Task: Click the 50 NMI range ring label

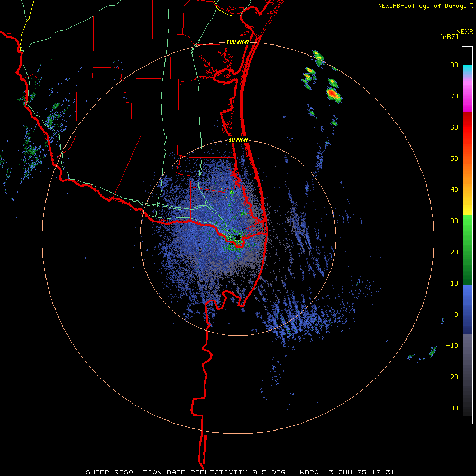Action: click(x=238, y=140)
